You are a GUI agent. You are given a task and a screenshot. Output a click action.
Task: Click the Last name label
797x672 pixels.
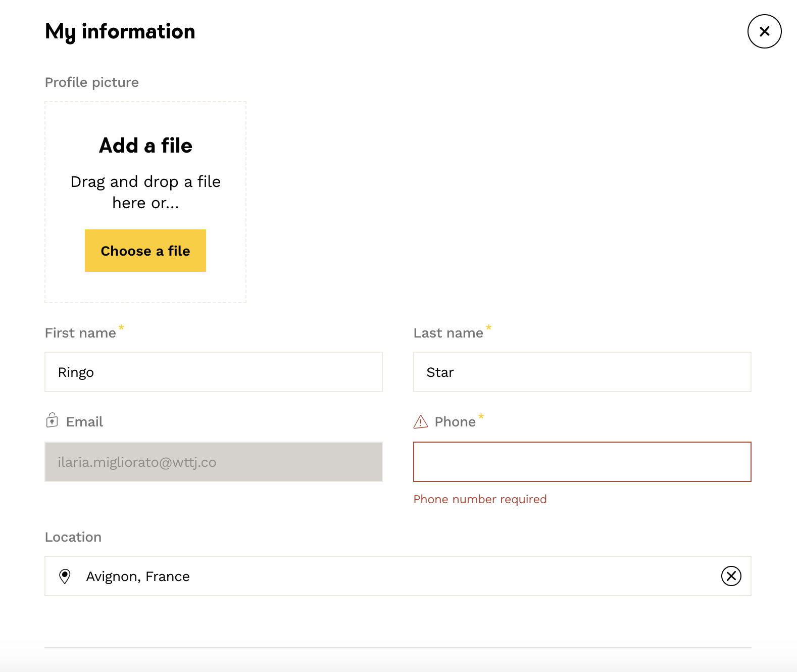pos(448,333)
